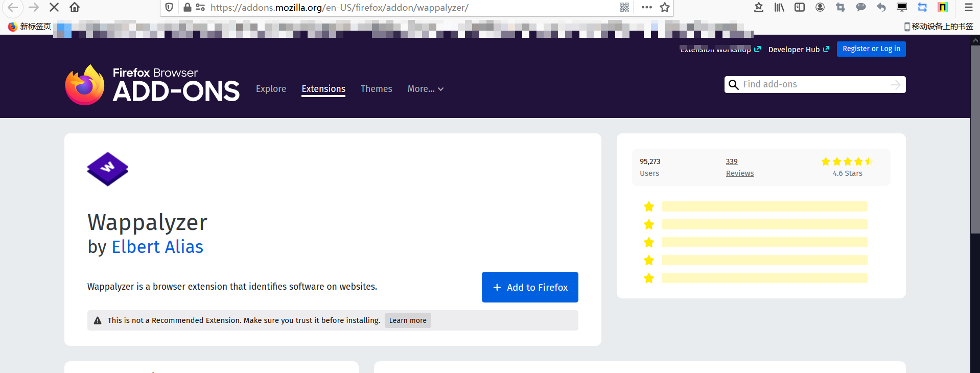
Task: Click the rainbow-colored extension icon
Action: pyautogui.click(x=943, y=7)
